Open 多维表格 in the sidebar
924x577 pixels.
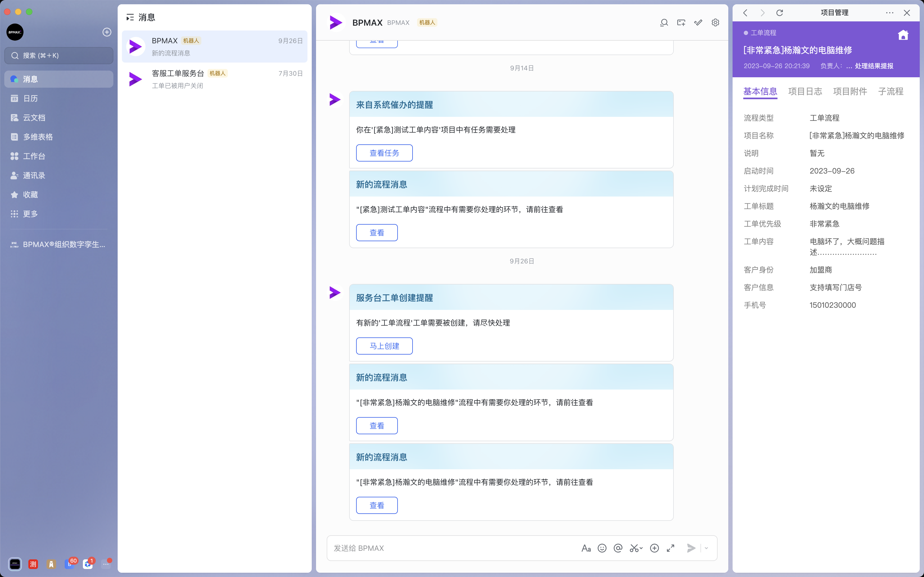click(x=38, y=137)
